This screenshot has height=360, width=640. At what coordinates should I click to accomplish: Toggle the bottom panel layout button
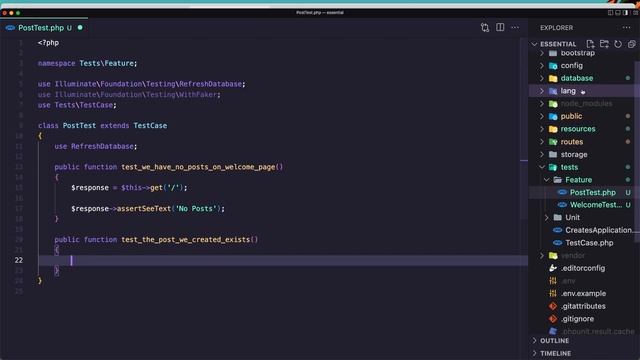(618, 13)
